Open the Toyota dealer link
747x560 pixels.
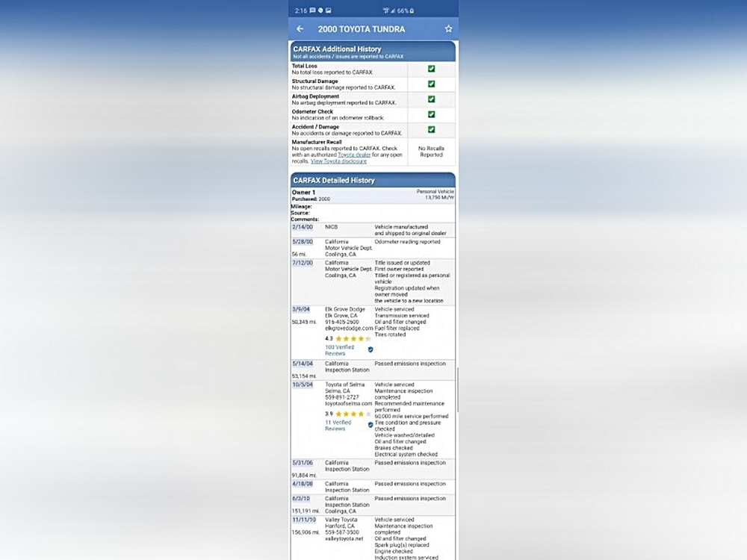point(354,155)
